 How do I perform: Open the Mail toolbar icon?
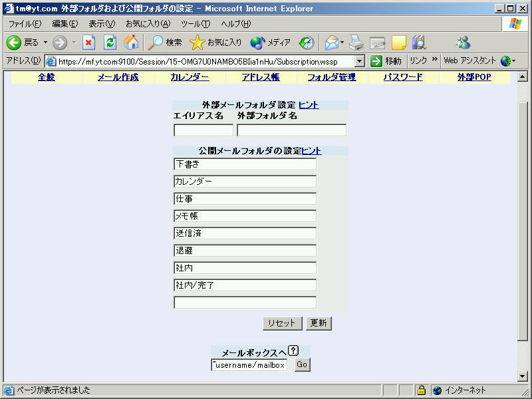click(x=331, y=43)
